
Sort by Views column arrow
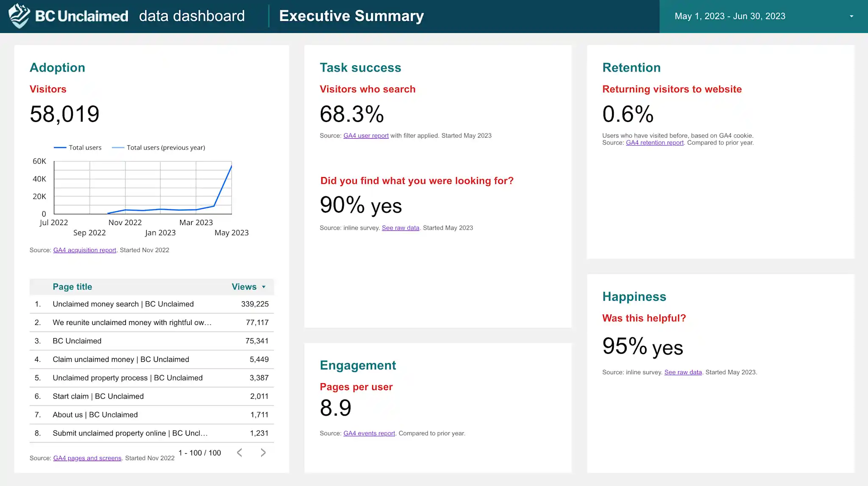tap(264, 287)
